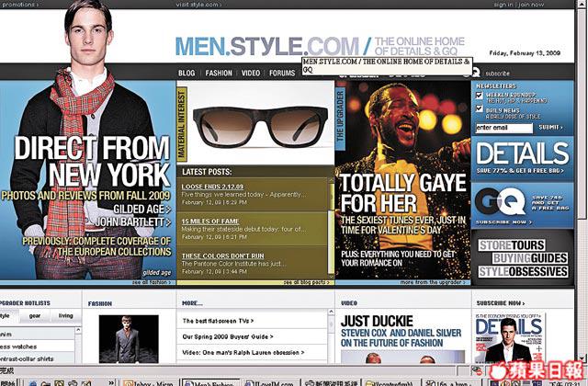Select the gear tab in Upgrader Hotlists
Screen dimensions: 588x386
(x=35, y=316)
